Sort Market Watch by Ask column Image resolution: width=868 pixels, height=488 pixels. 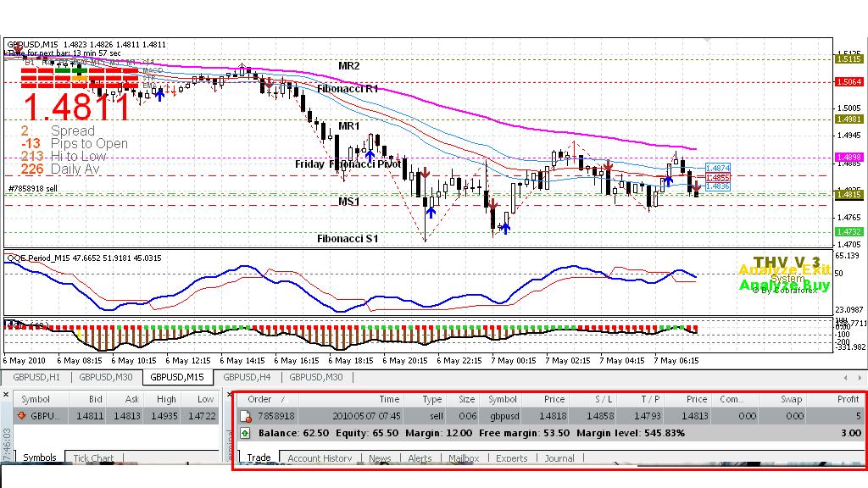pos(124,399)
